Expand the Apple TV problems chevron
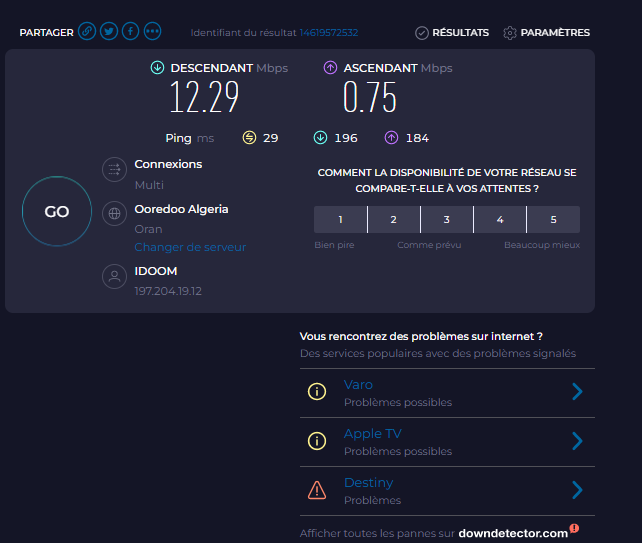 (577, 441)
